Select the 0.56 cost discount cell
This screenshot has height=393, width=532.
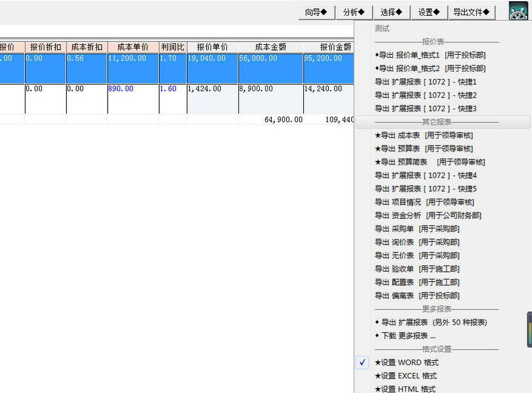(87, 68)
